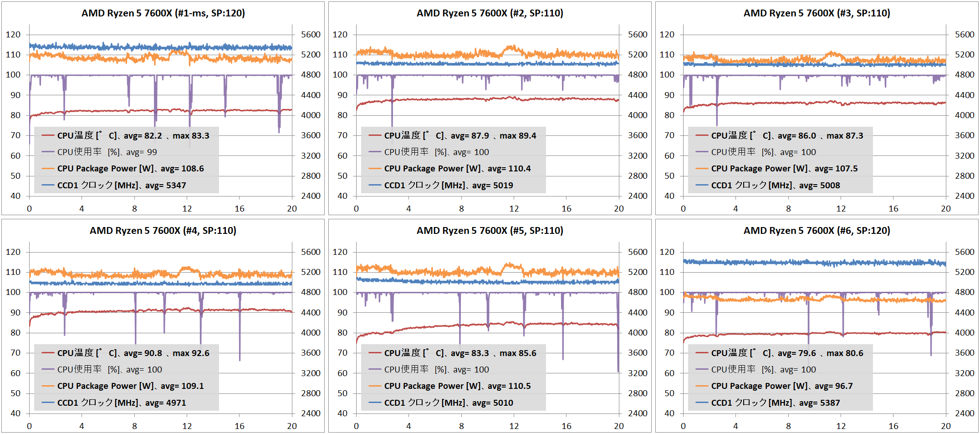Select legend entry 'CCD1 クロック [MHz], avg= 5010'

441,403
